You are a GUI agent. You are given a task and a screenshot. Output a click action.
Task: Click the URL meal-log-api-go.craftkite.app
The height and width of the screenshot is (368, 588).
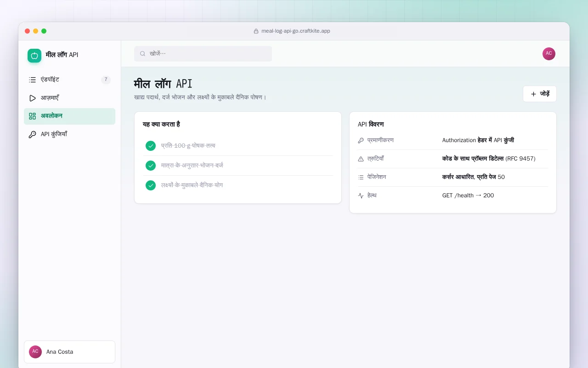click(x=296, y=31)
